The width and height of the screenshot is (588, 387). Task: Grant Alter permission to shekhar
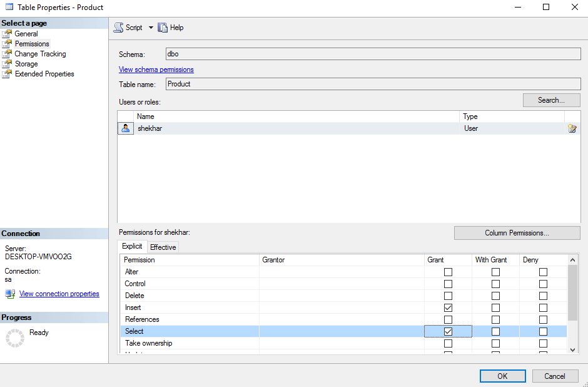pos(448,271)
